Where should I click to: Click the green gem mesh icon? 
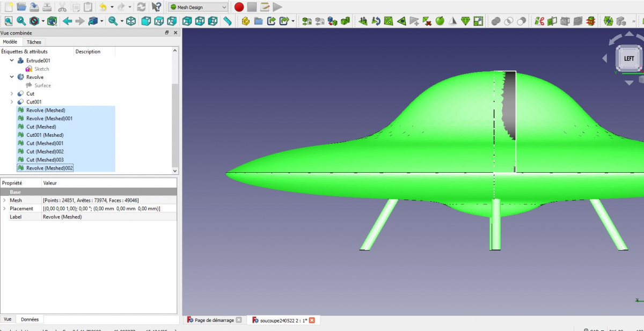466,21
